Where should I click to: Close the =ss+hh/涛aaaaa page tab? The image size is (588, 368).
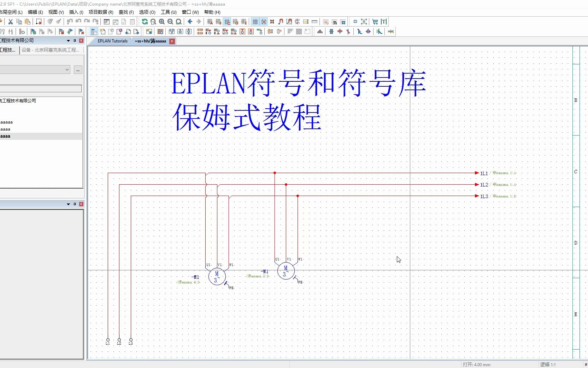click(x=172, y=41)
